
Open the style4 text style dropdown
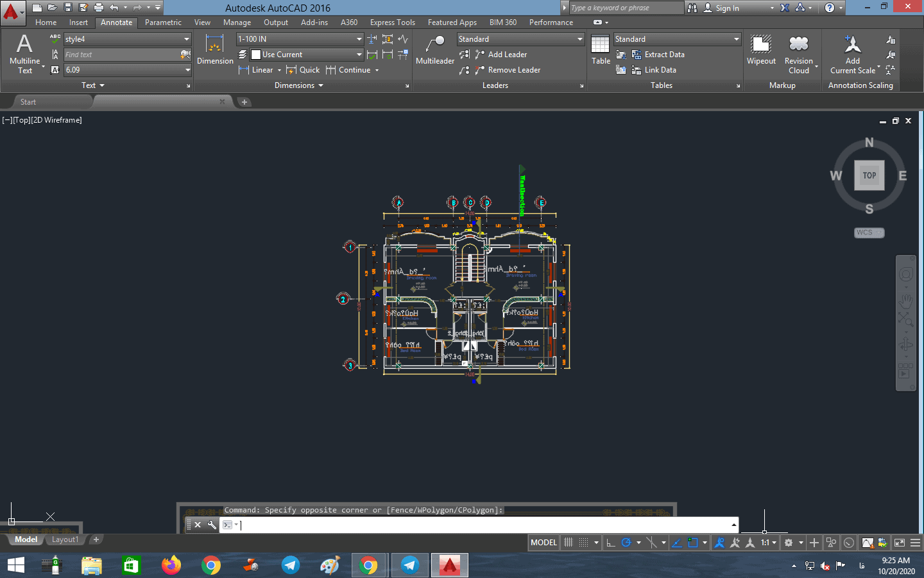click(187, 39)
